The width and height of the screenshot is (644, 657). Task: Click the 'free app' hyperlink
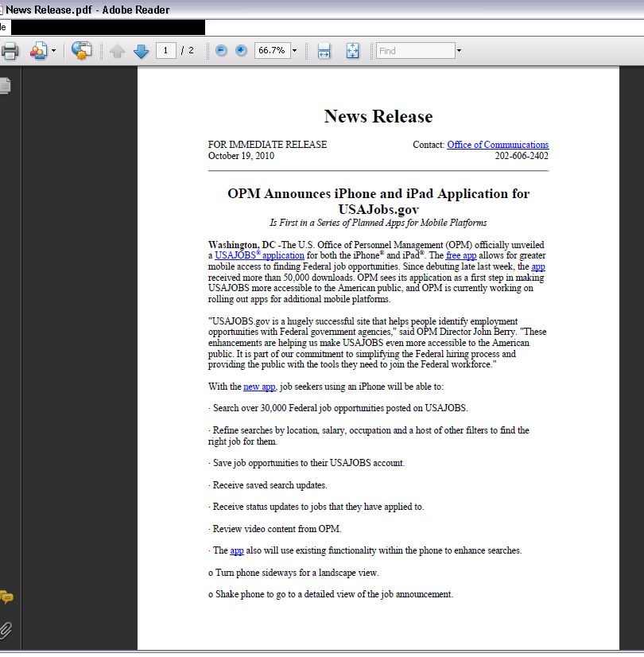click(x=461, y=255)
